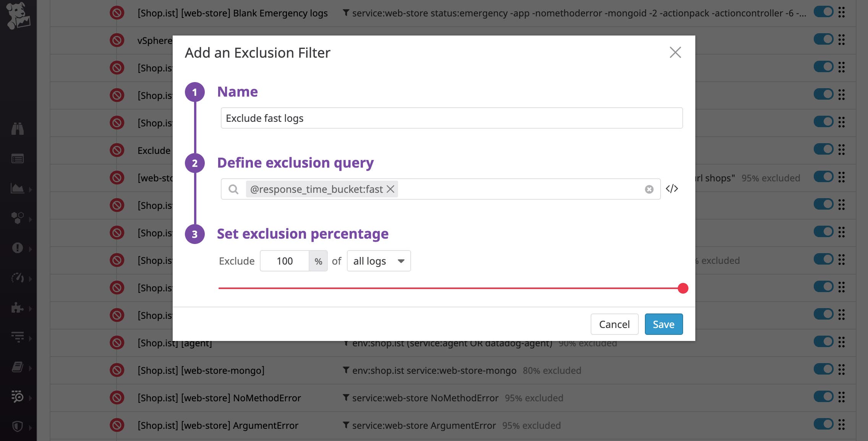Viewport: 868px width, 441px height.
Task: Click the </> code view icon beside the query
Action: pos(672,189)
